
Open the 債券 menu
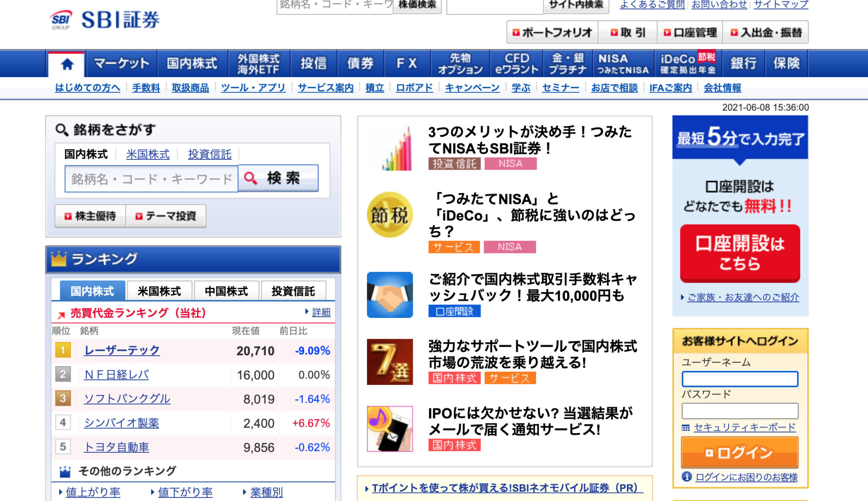360,64
